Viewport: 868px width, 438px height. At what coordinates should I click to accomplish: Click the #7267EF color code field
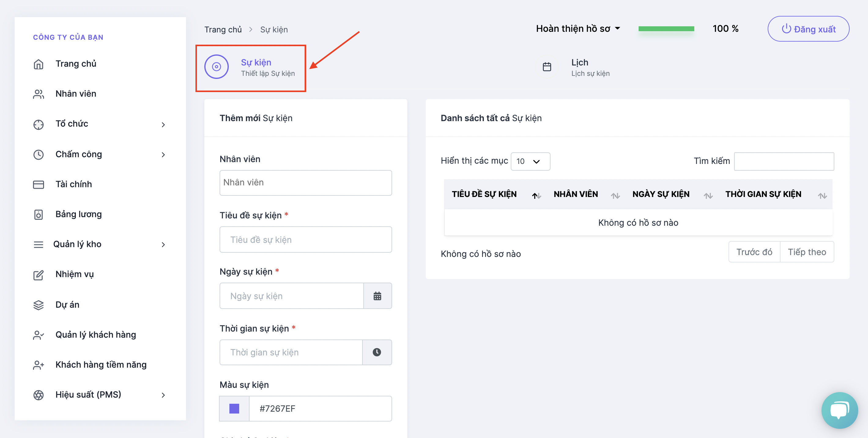(321, 409)
